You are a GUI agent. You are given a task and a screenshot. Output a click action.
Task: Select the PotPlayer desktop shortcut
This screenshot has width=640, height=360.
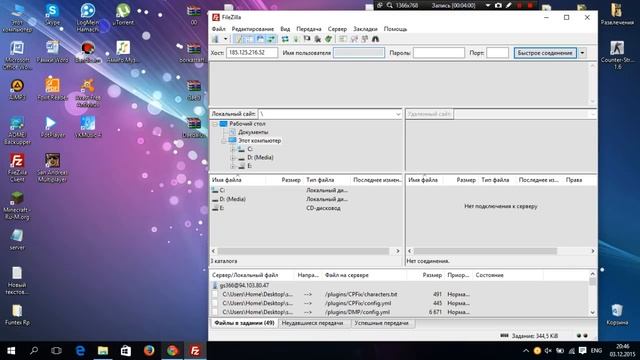point(52,127)
